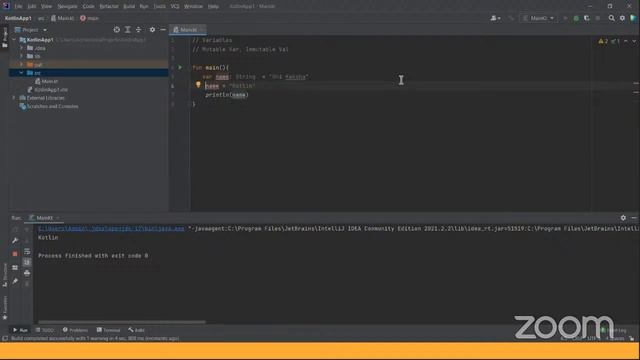The height and width of the screenshot is (360, 640).
Task: Open the run configuration dropdown
Action: point(539,18)
